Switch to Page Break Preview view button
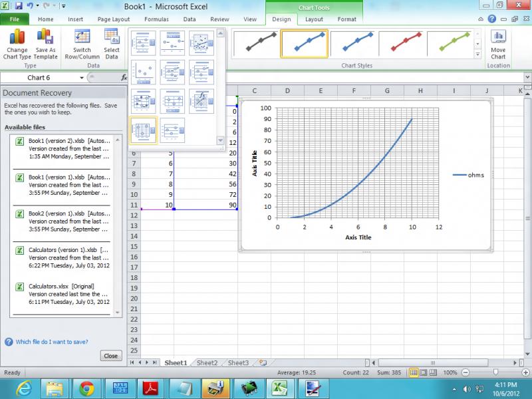The width and height of the screenshot is (532, 399). tap(434, 372)
